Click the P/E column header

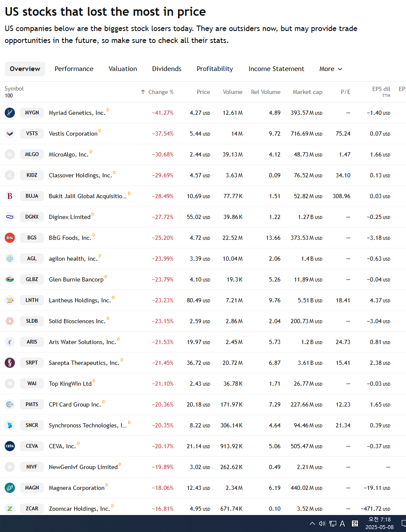pyautogui.click(x=346, y=92)
